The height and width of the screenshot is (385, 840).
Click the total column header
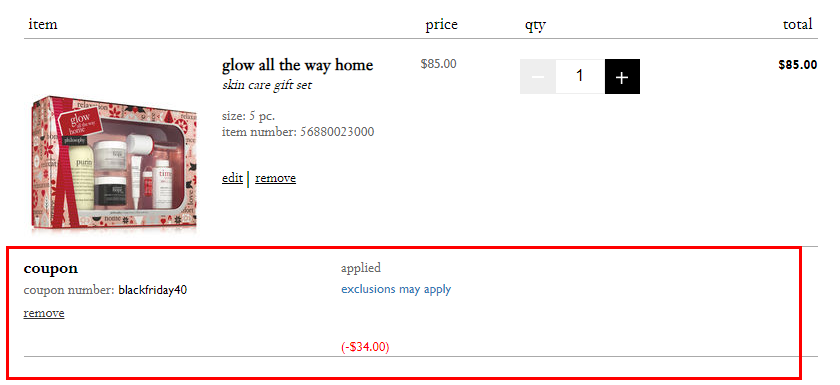(x=798, y=24)
